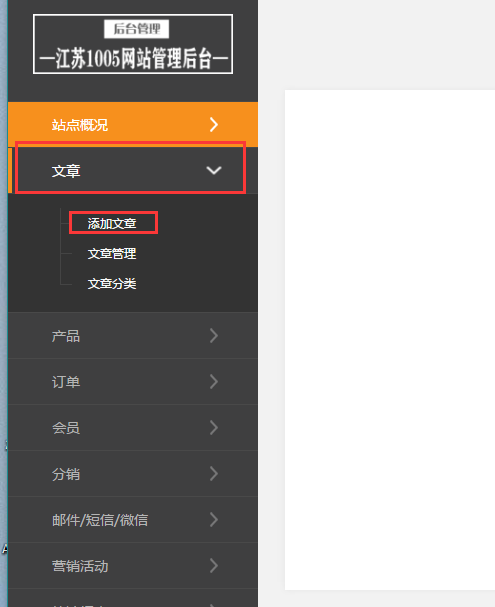Click the 后台管理 badge in header
The height and width of the screenshot is (607, 495).
point(137,29)
